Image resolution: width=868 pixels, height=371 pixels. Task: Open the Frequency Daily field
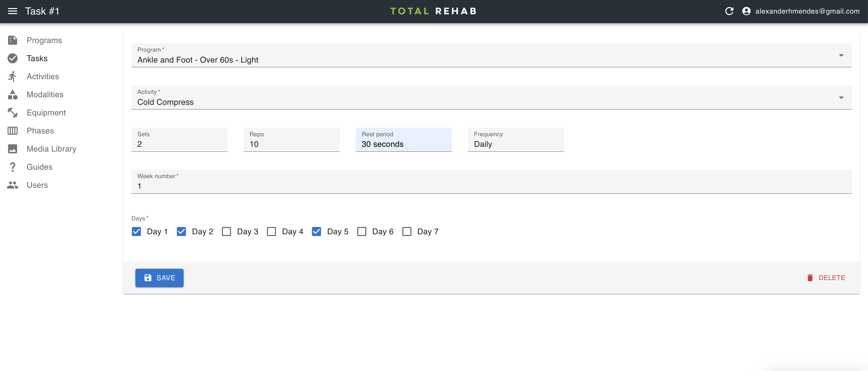[x=516, y=144]
